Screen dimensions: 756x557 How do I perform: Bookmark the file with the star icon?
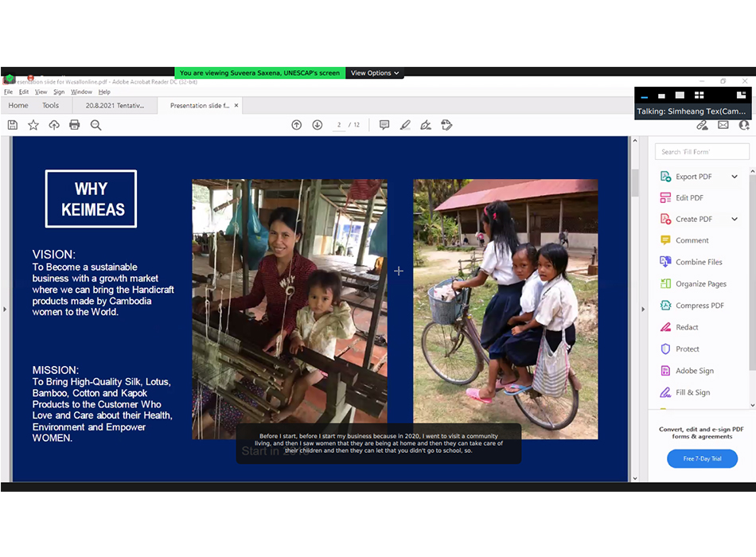(33, 126)
